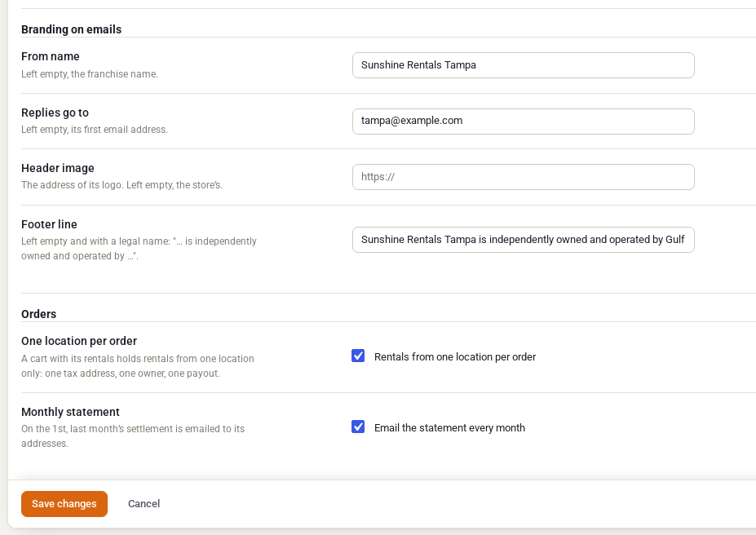Viewport: 756px width, 535px height.
Task: Click the Save changes button
Action: 64,504
